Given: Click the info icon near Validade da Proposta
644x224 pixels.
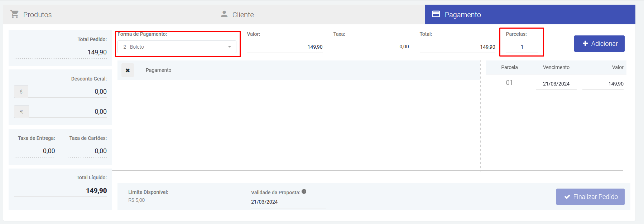Looking at the screenshot, I should 304,191.
